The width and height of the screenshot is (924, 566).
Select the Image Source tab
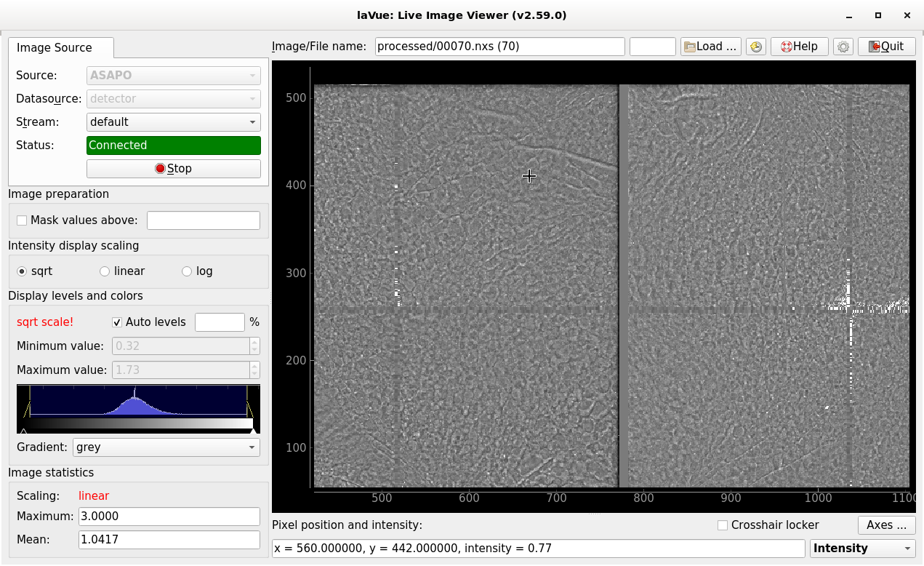(x=55, y=48)
